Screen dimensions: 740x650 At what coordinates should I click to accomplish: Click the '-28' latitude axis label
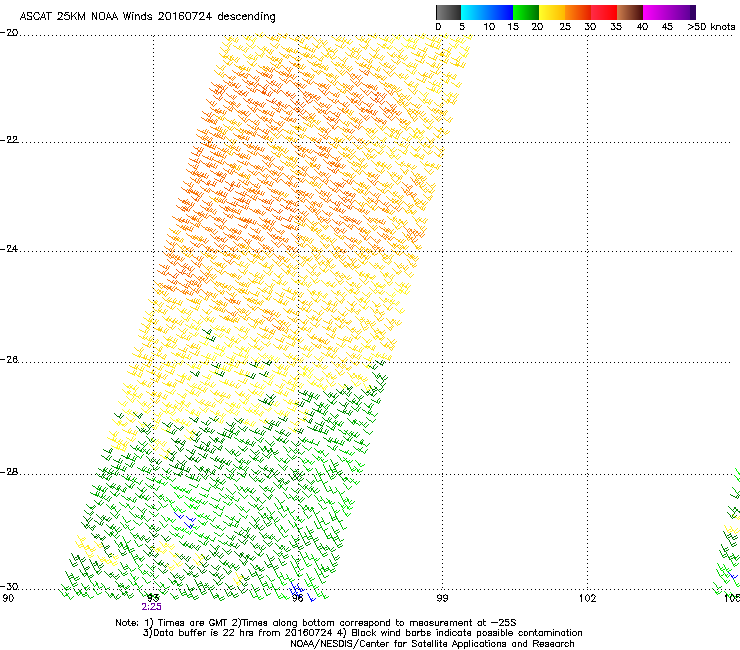tap(9, 472)
